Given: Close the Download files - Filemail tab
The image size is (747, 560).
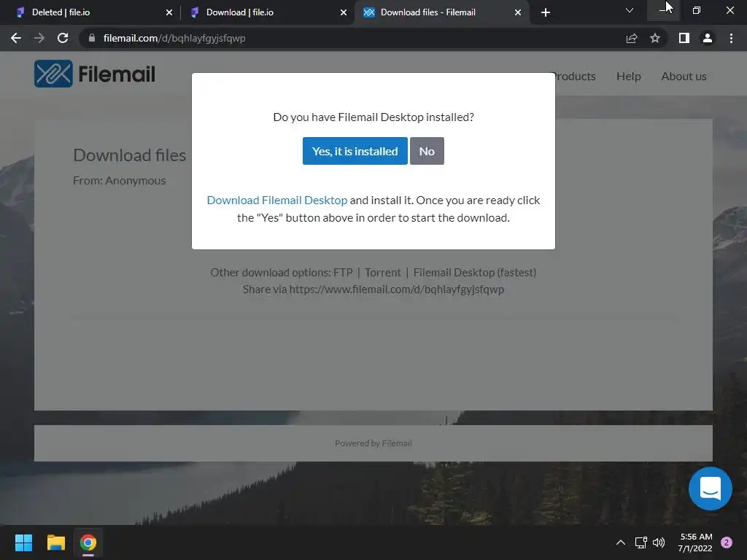Looking at the screenshot, I should 518,12.
